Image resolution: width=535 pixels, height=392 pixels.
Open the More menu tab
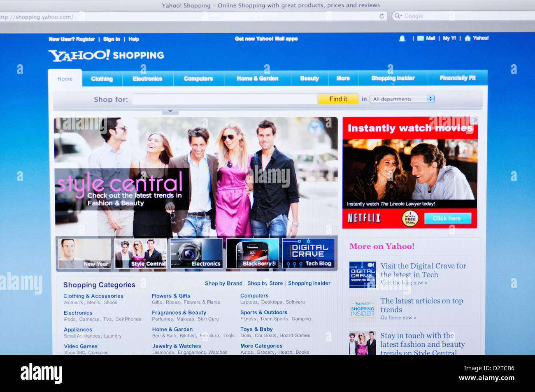(x=343, y=78)
